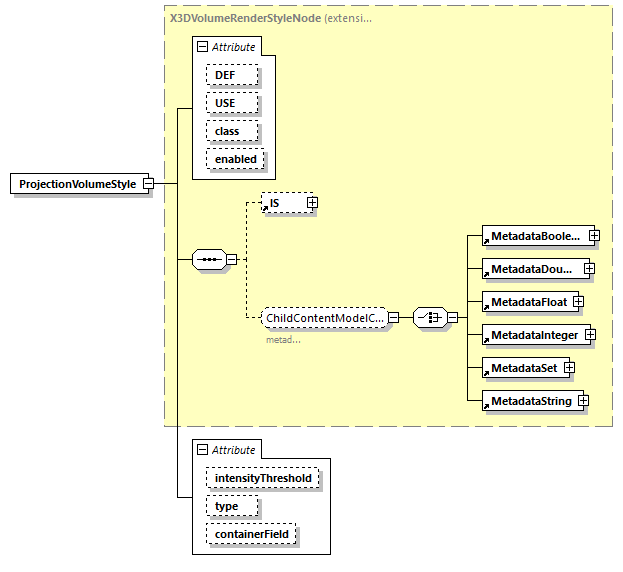Screen dimensions: 623x572
Task: Click the containerField attribute
Action: pos(253,535)
